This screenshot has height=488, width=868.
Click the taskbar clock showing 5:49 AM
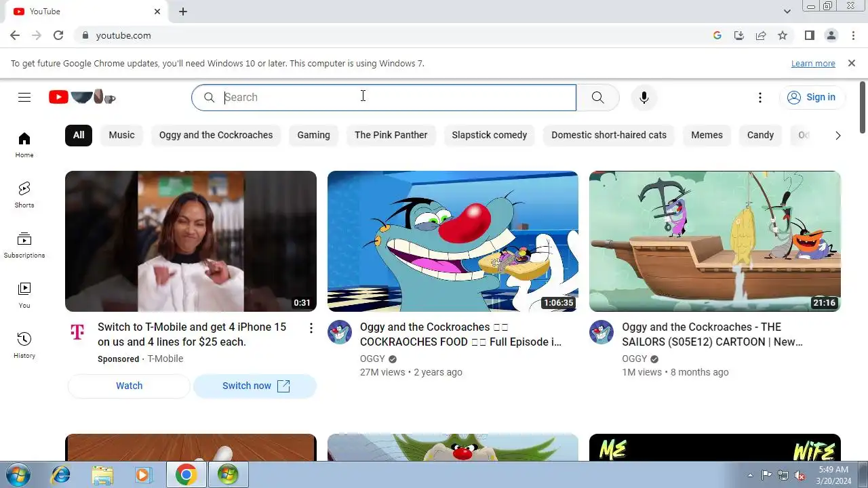(833, 475)
